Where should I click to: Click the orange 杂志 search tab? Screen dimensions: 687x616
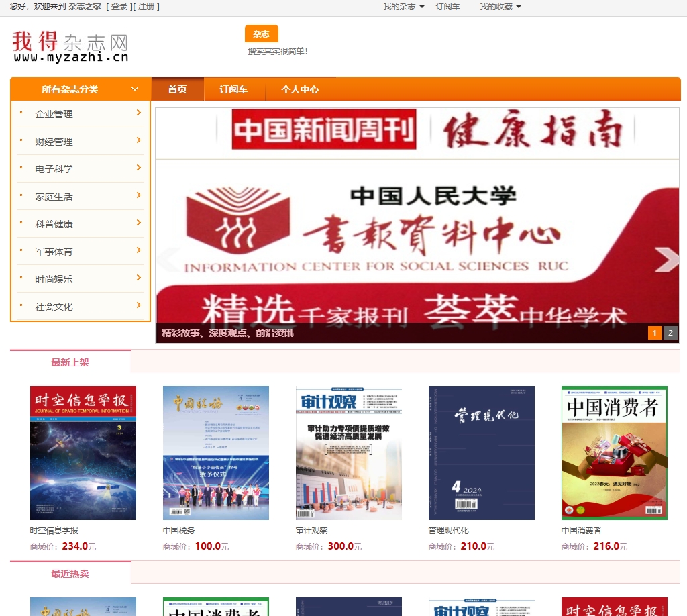pyautogui.click(x=261, y=34)
